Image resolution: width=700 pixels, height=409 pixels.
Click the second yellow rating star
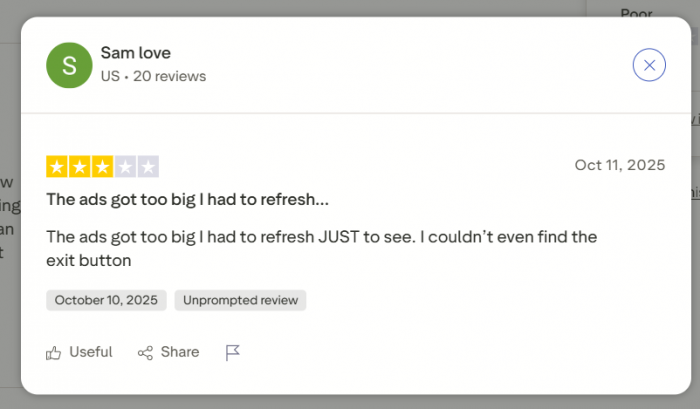click(x=80, y=167)
